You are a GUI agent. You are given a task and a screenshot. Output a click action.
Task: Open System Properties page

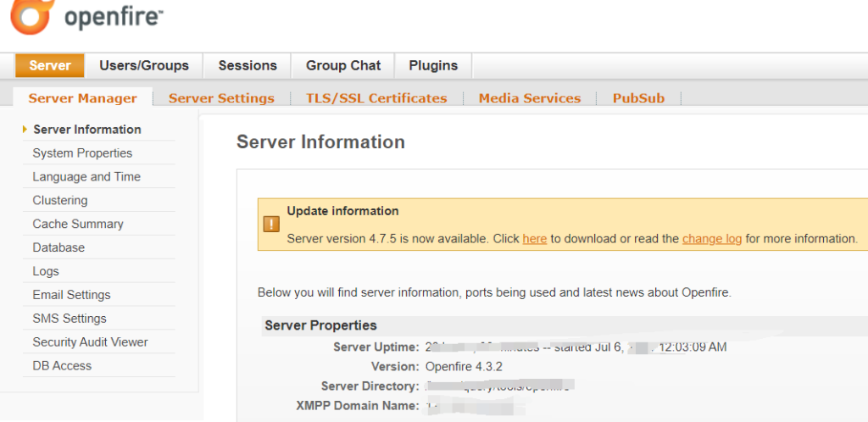(82, 153)
